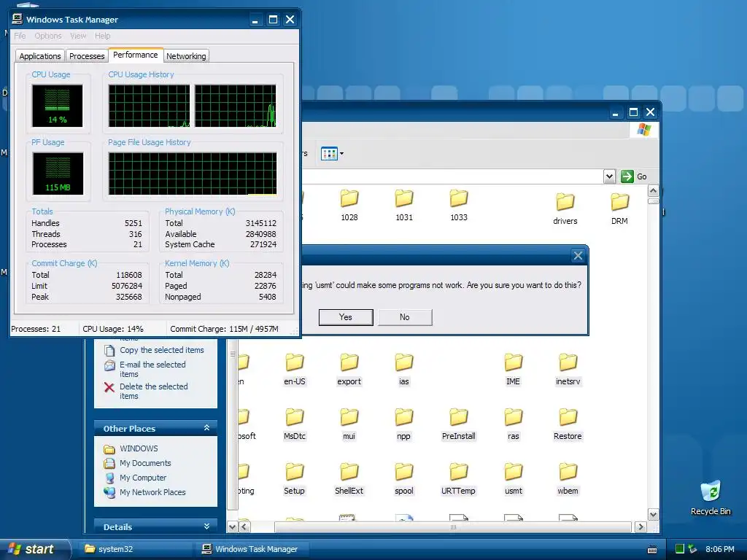Switch to the Processes tab

(x=87, y=56)
